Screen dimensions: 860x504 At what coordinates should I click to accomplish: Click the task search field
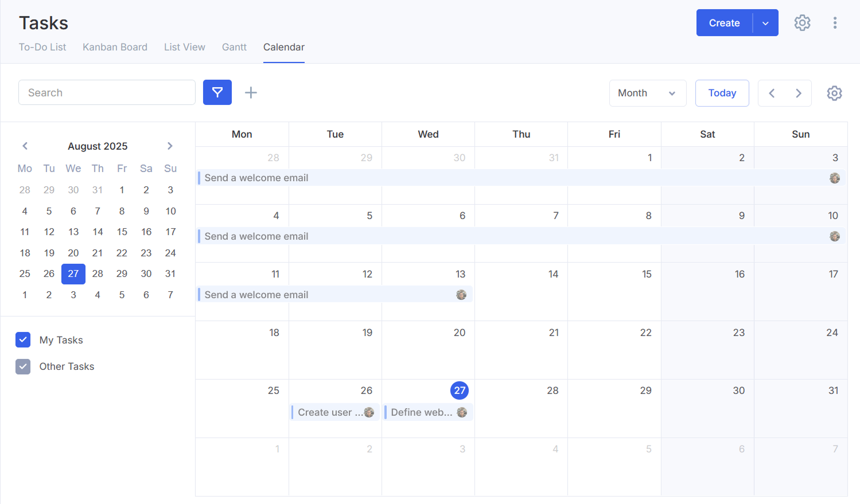click(x=107, y=92)
